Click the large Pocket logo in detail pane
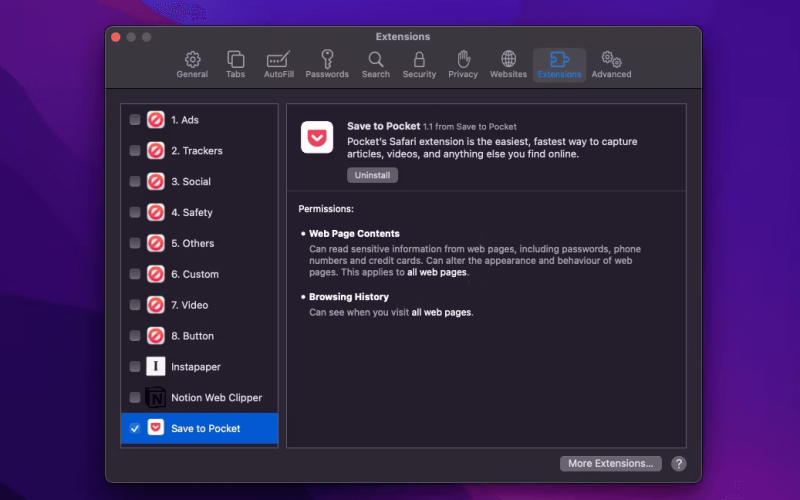The width and height of the screenshot is (800, 500). click(317, 137)
